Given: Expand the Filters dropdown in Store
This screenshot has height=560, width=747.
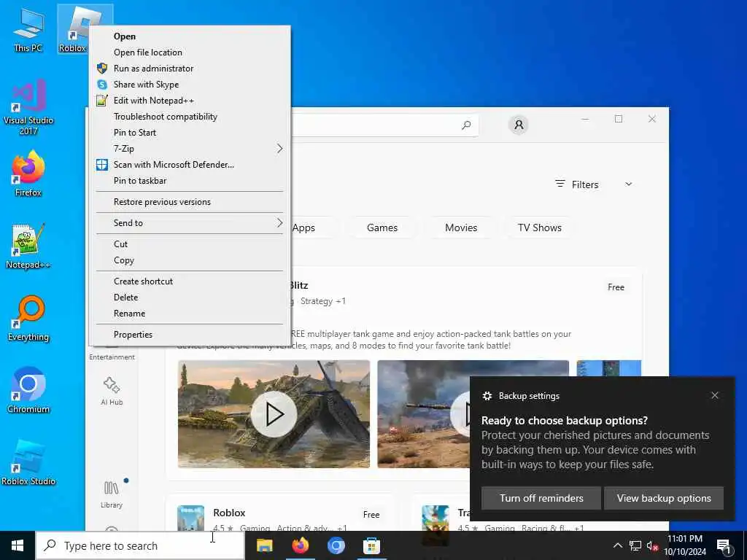Looking at the screenshot, I should point(594,184).
